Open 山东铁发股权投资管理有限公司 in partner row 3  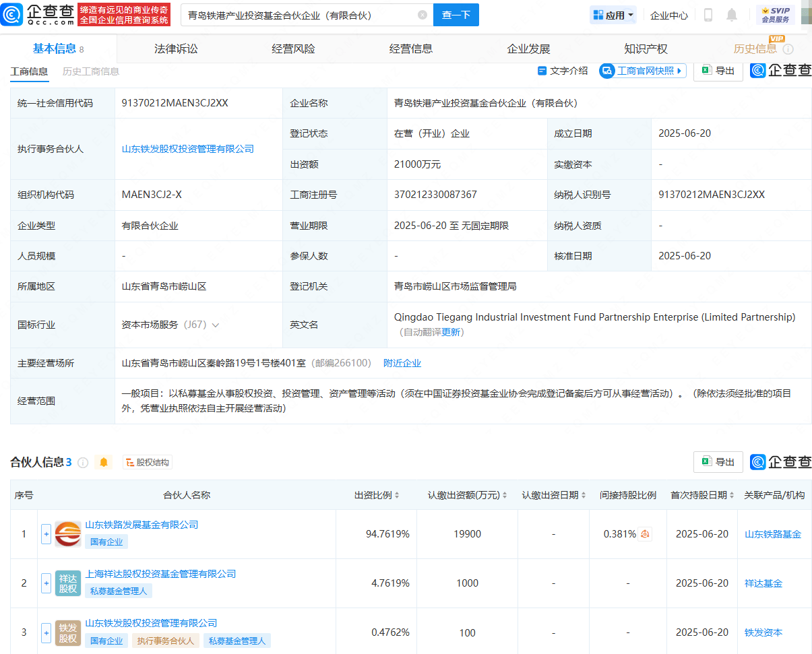151,623
